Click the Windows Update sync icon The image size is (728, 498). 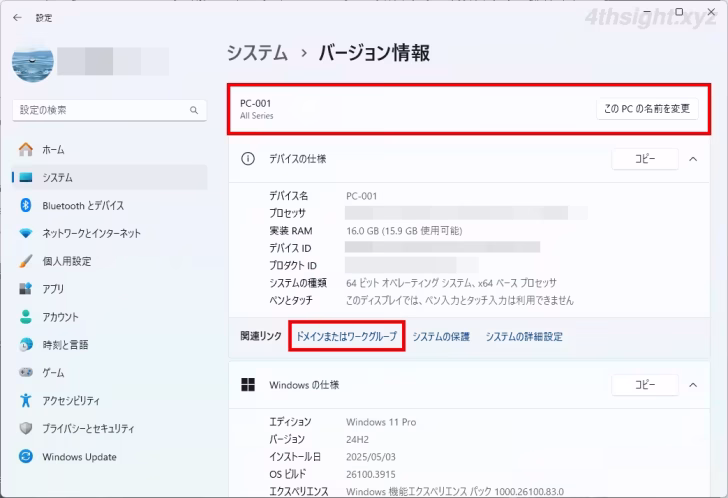coord(26,457)
